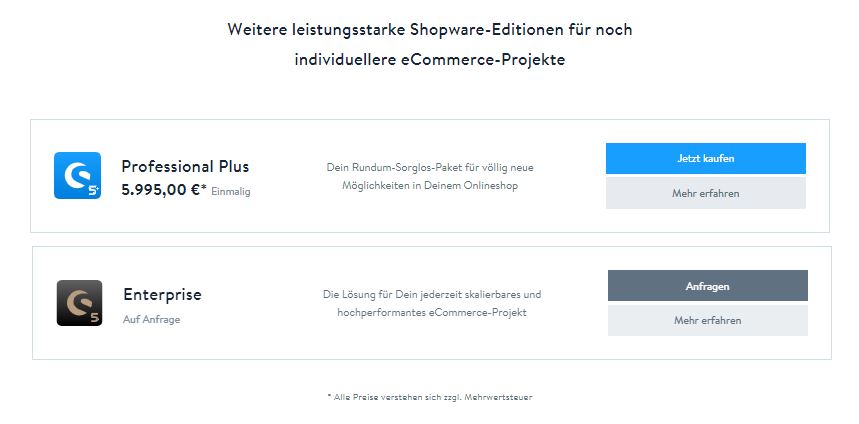Click the Einmalig payment label

tap(231, 192)
